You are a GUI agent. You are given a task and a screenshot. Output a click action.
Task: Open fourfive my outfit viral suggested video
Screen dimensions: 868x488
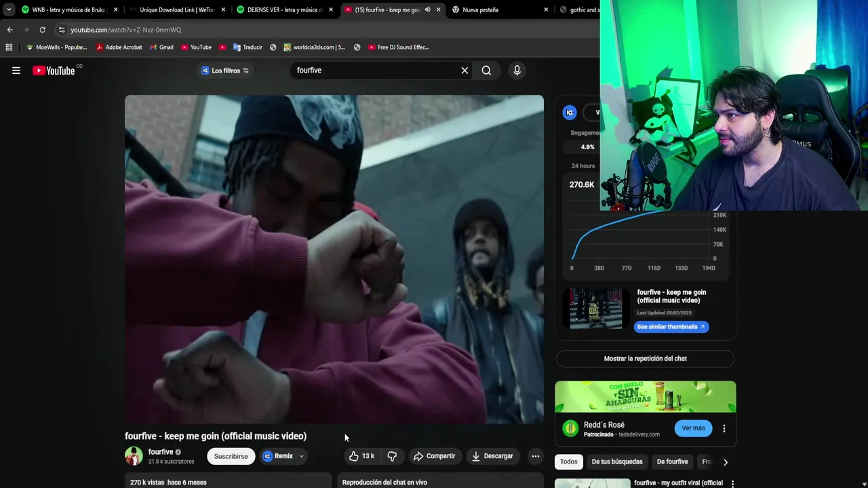click(x=678, y=483)
